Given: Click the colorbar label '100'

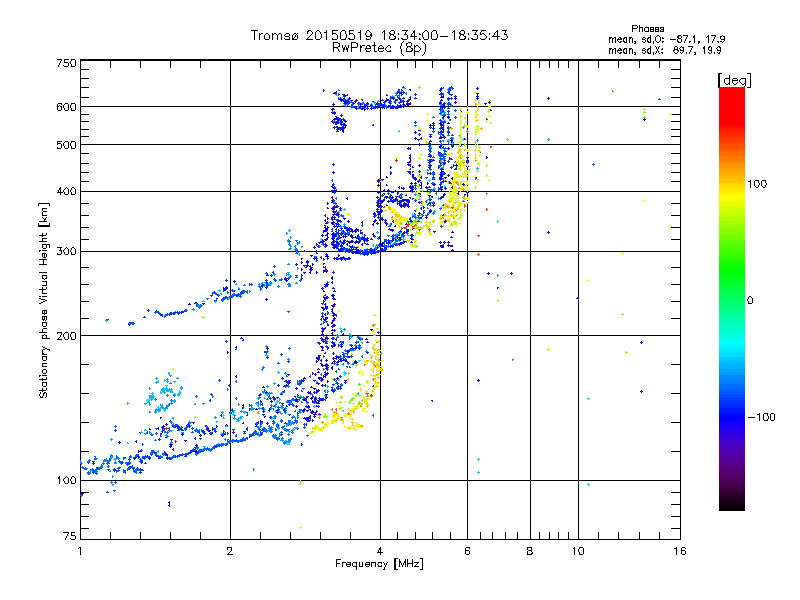Looking at the screenshot, I should (757, 184).
